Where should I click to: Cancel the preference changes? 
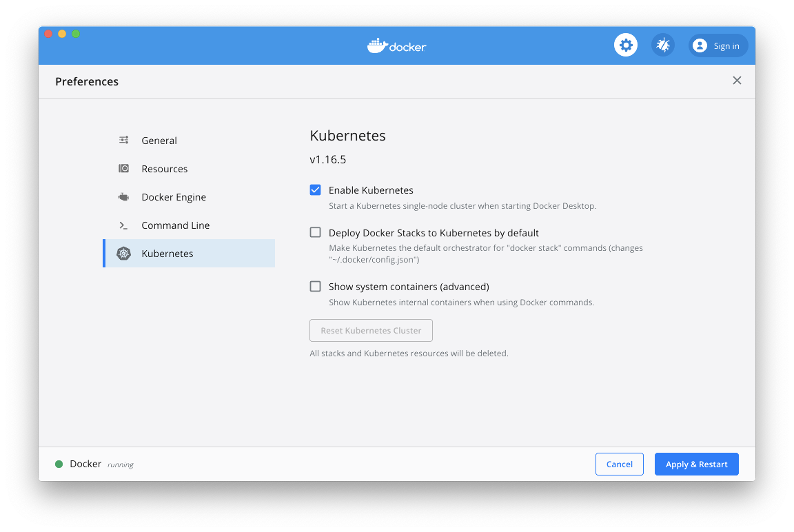click(619, 464)
